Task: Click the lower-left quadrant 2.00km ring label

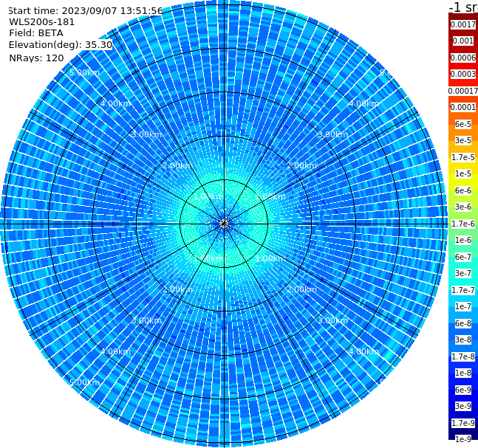Action: (x=178, y=289)
